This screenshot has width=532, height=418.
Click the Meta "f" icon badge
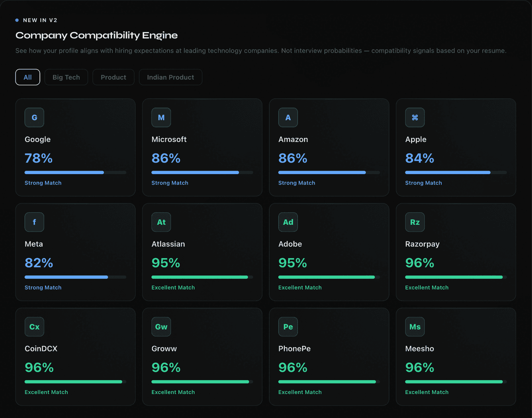click(34, 222)
